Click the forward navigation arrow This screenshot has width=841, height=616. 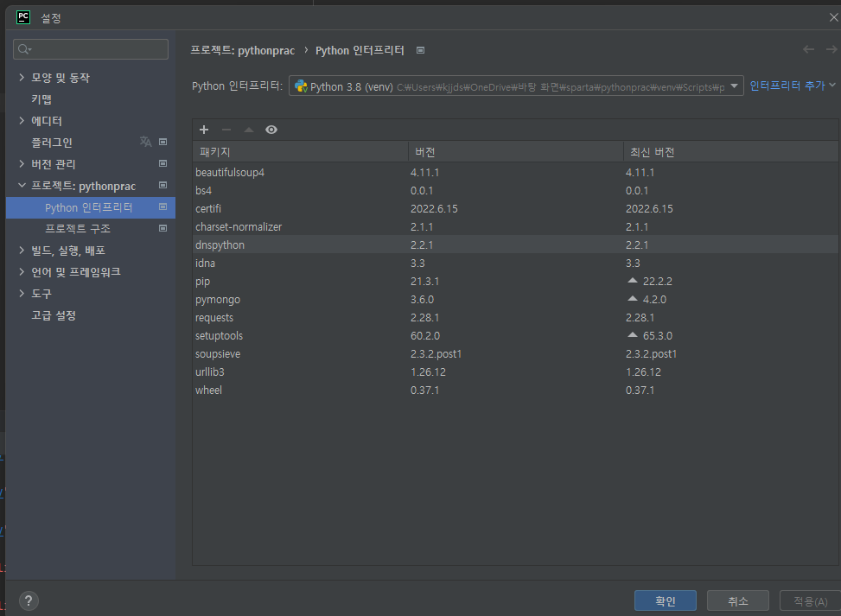[x=831, y=49]
